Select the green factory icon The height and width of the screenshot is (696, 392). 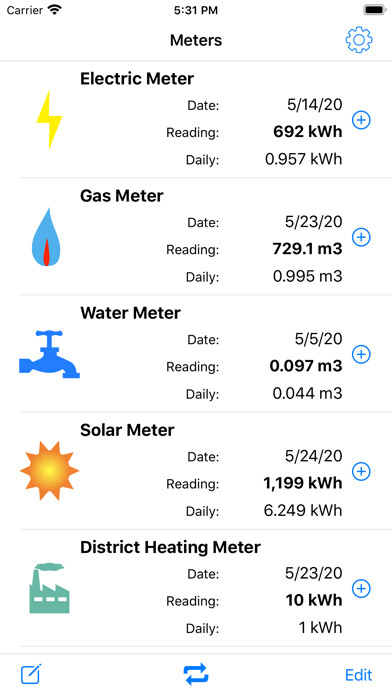pyautogui.click(x=49, y=588)
